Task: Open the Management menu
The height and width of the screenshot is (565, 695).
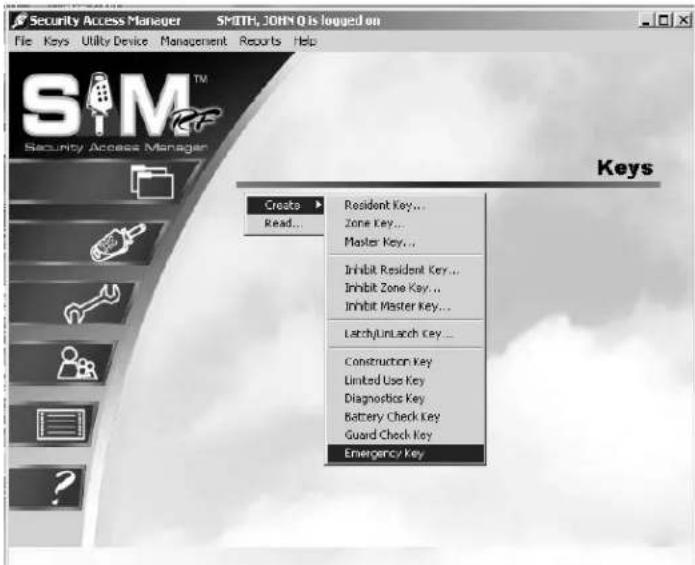Action: point(193,41)
